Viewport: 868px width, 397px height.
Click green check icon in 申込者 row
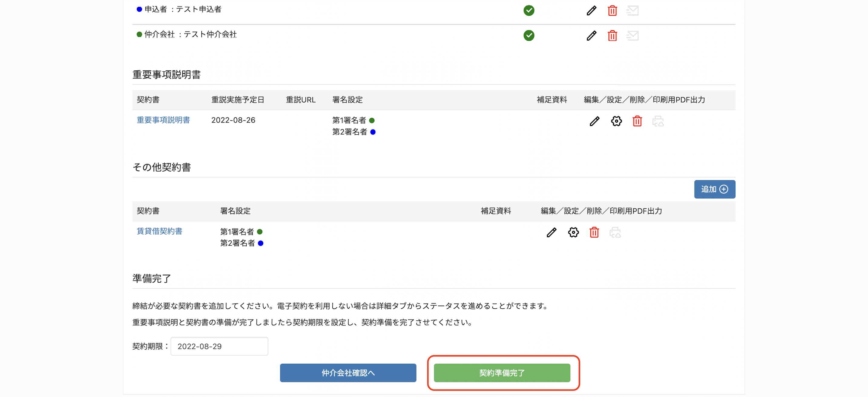(x=529, y=11)
